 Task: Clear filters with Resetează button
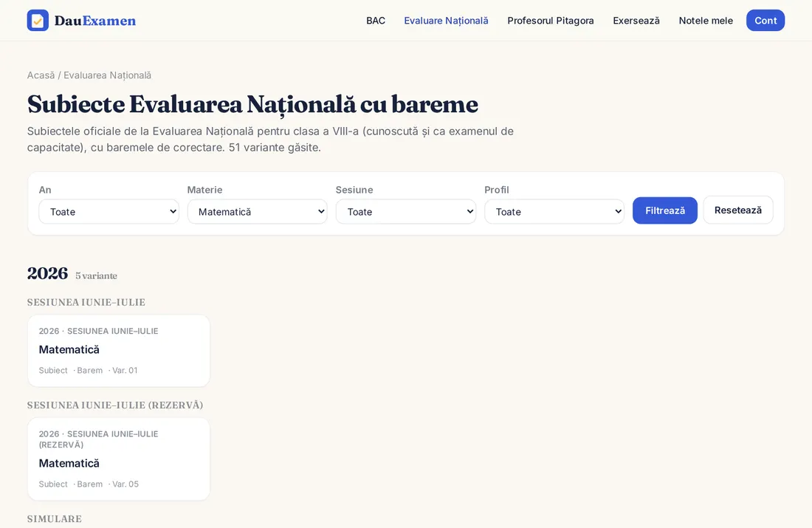pyautogui.click(x=738, y=210)
